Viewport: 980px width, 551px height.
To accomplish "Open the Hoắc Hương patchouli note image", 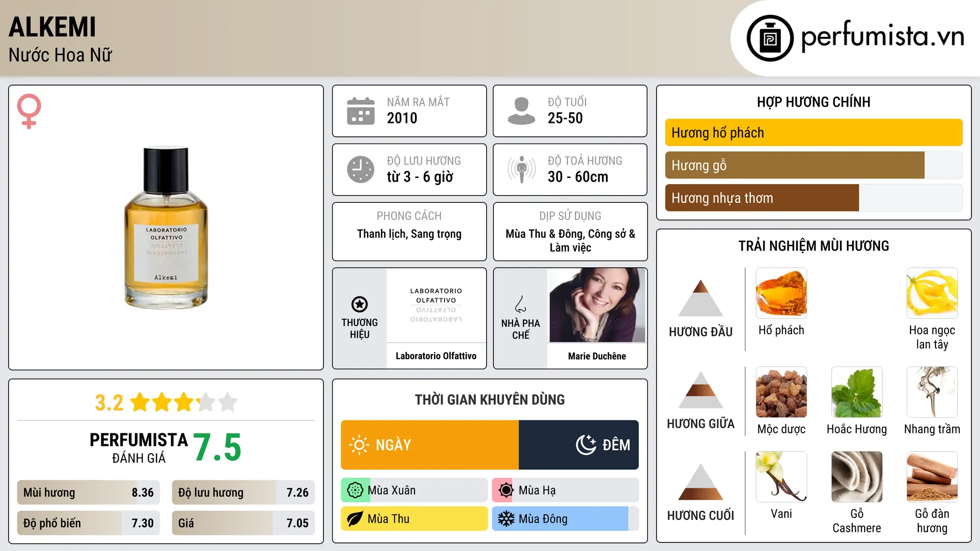I will click(857, 392).
